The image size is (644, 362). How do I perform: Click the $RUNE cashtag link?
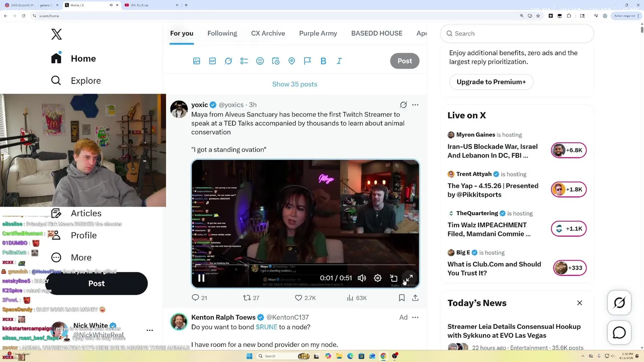[x=266, y=327]
